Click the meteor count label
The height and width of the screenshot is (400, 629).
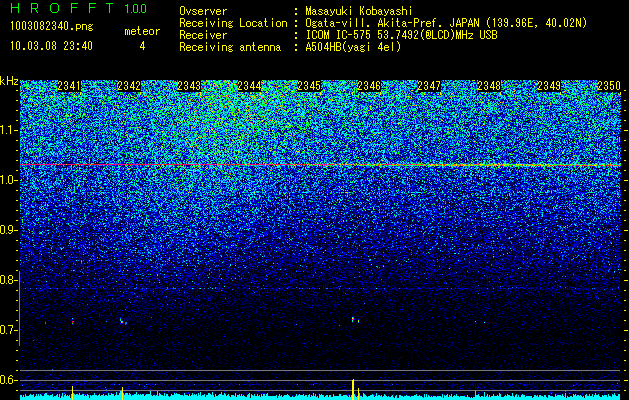click(142, 31)
